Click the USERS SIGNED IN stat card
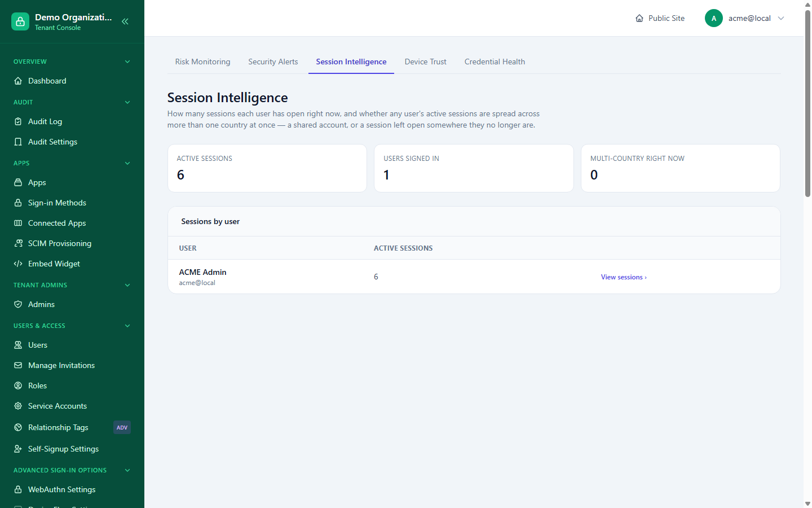This screenshot has height=508, width=812. pyautogui.click(x=474, y=168)
